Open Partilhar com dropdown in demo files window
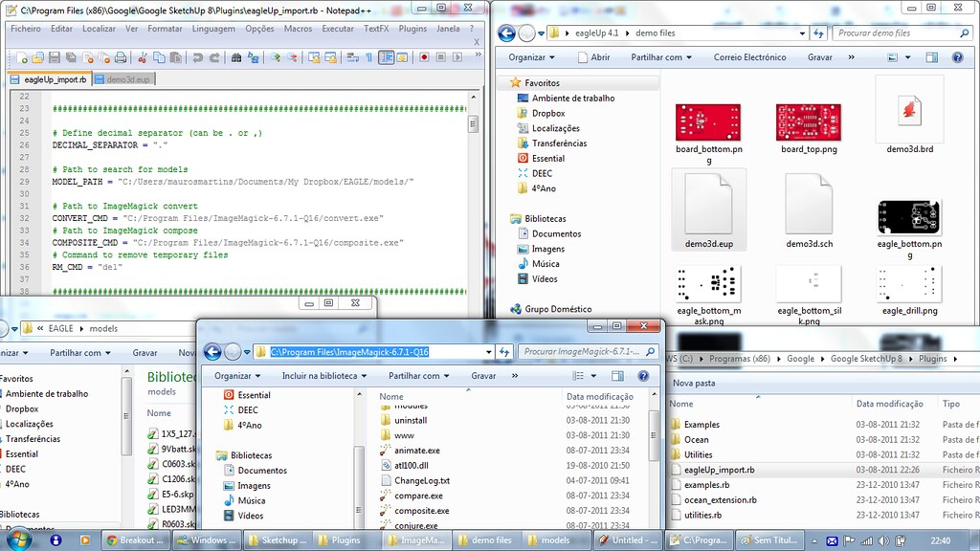The width and height of the screenshot is (980, 551). coord(661,56)
